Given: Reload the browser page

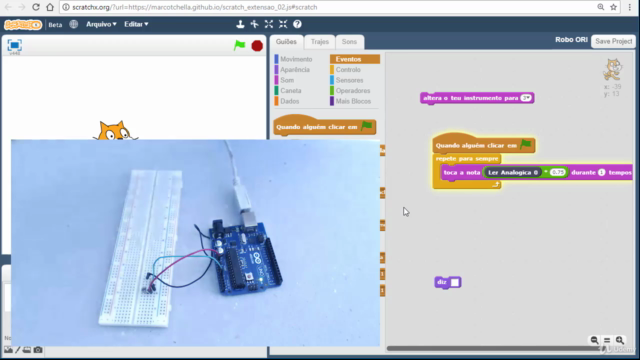Looking at the screenshot, I should click(36, 7).
